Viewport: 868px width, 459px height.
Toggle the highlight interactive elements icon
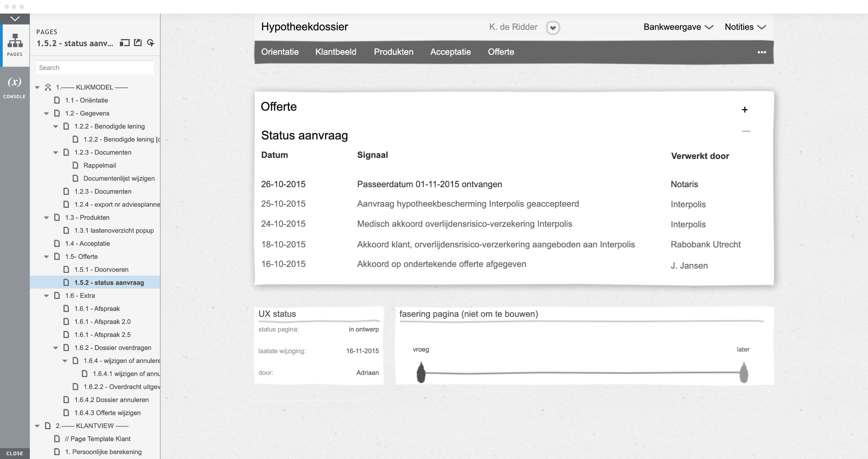pos(151,43)
